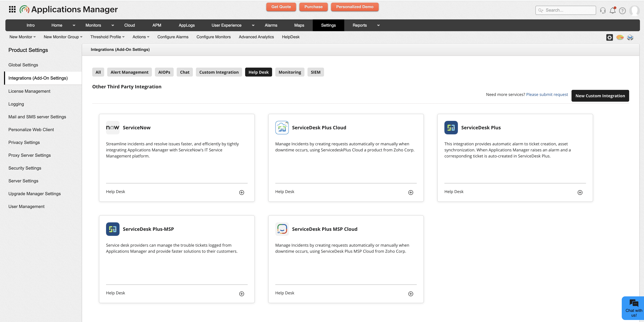Open the Cloud tab
Viewport: 644px width, 322px height.
point(129,25)
